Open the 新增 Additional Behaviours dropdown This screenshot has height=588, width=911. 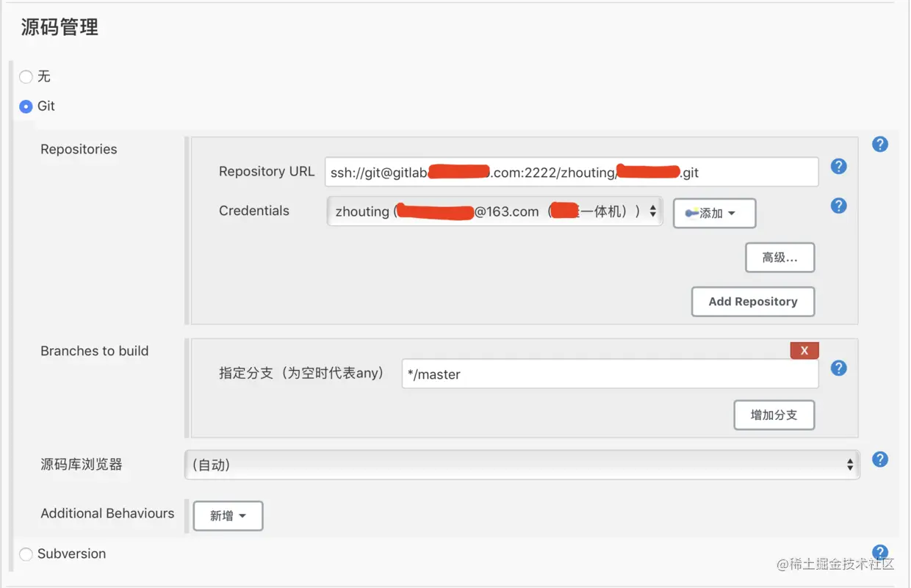(x=228, y=516)
